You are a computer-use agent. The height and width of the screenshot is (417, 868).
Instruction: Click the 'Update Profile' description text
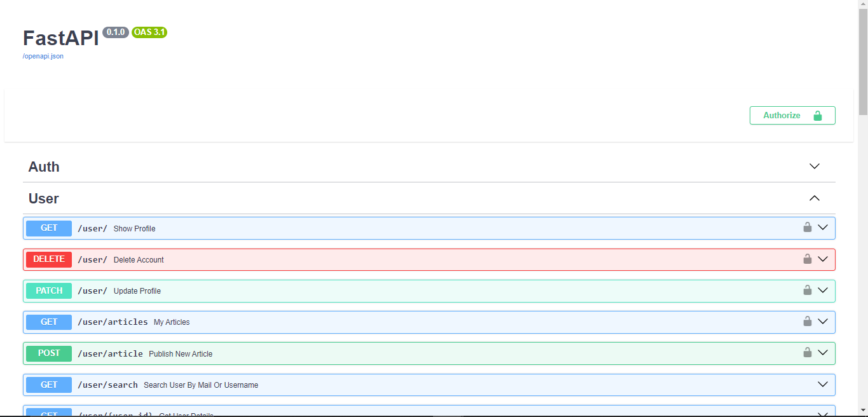(x=137, y=291)
